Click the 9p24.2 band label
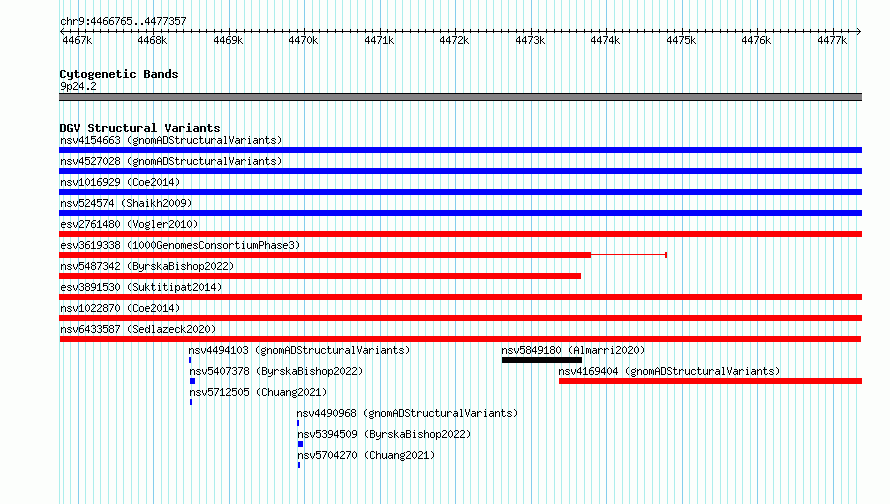This screenshot has width=890, height=504. pyautogui.click(x=78, y=86)
